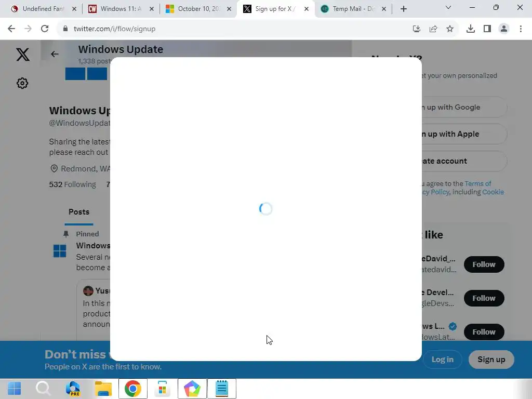Open Microsoft Store from the taskbar
The image size is (532, 399).
(x=162, y=389)
